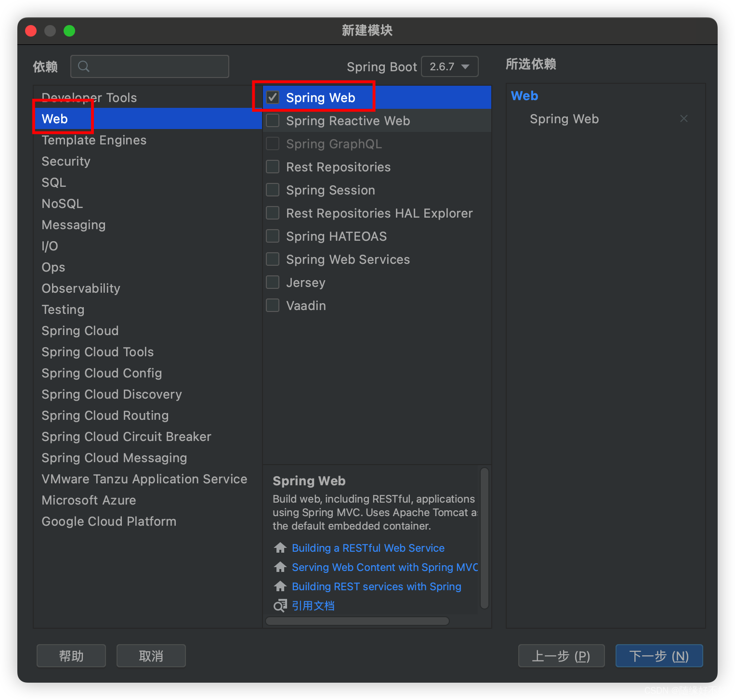Check the Spring HATEOAS option
The width and height of the screenshot is (735, 700).
tap(273, 236)
